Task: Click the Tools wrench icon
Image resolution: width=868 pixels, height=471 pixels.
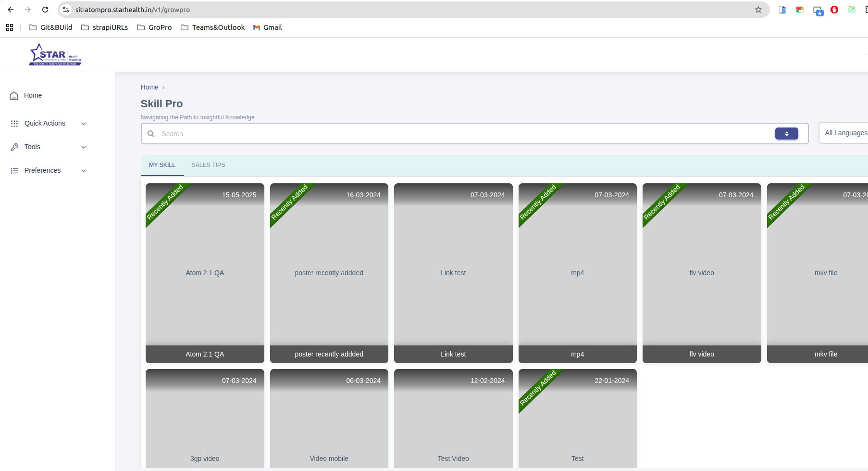Action: pos(14,147)
